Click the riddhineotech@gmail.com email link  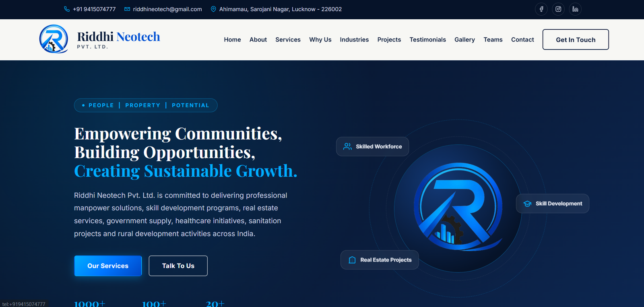click(x=167, y=9)
